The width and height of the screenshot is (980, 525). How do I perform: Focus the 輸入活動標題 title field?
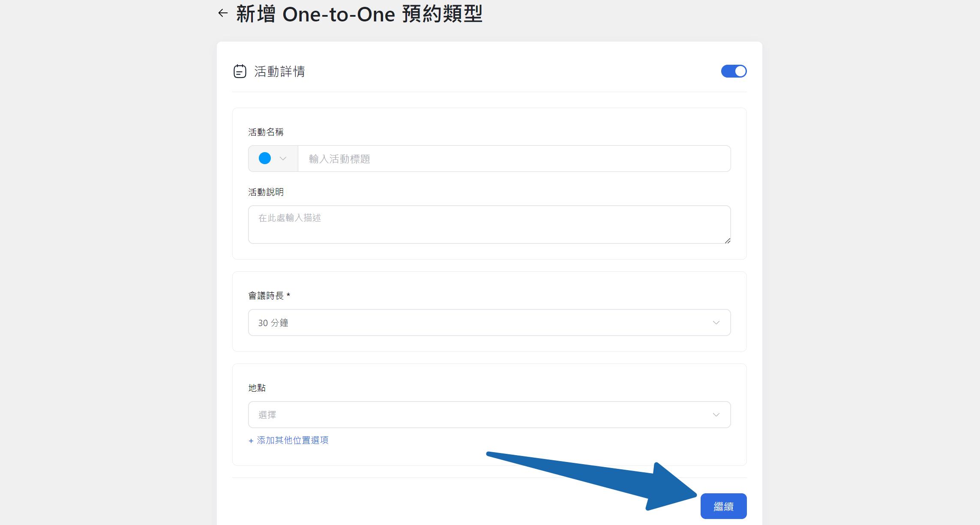click(514, 159)
